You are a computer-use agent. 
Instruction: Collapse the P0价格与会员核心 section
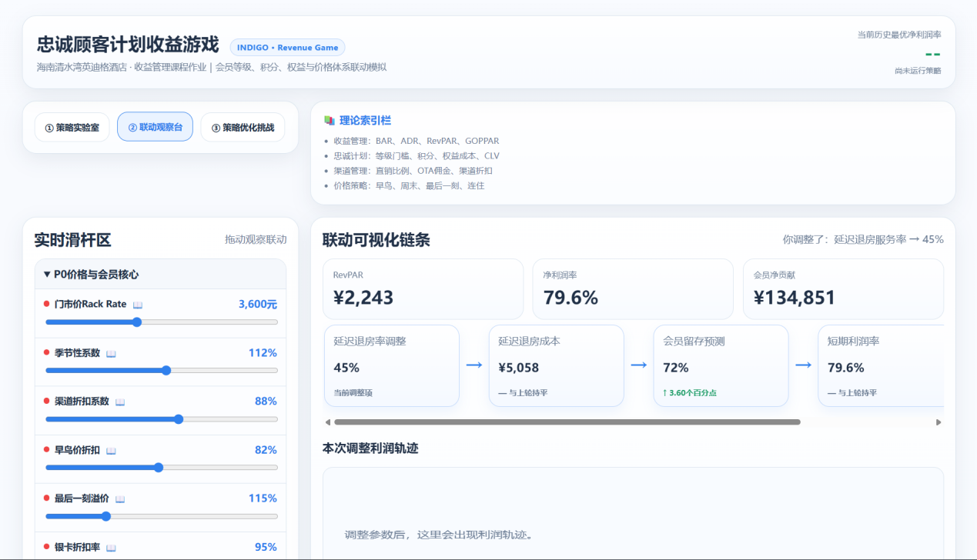tap(160, 274)
